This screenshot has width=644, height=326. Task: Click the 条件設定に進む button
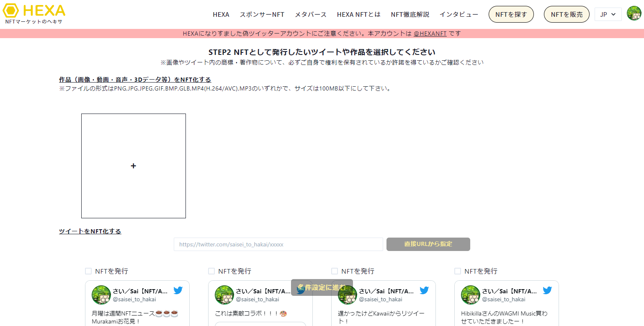(x=322, y=287)
